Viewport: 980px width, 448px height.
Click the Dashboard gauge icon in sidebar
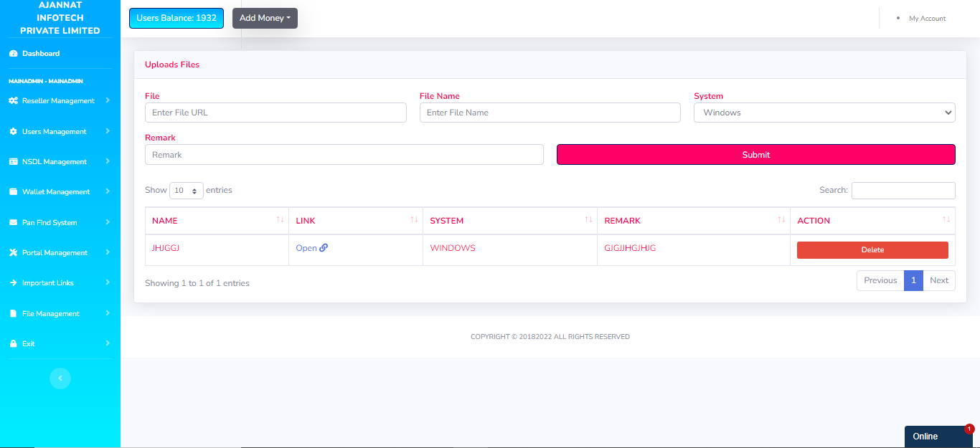pyautogui.click(x=13, y=54)
